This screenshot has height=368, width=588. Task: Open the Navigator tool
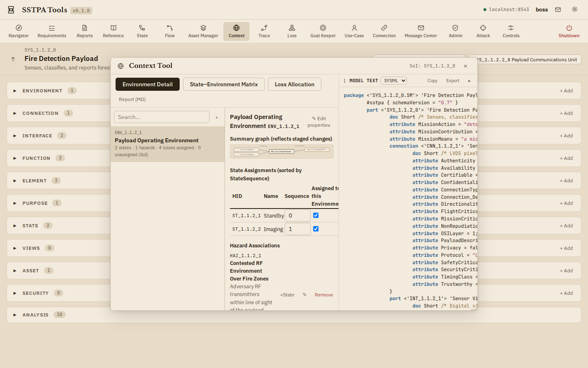point(19,31)
